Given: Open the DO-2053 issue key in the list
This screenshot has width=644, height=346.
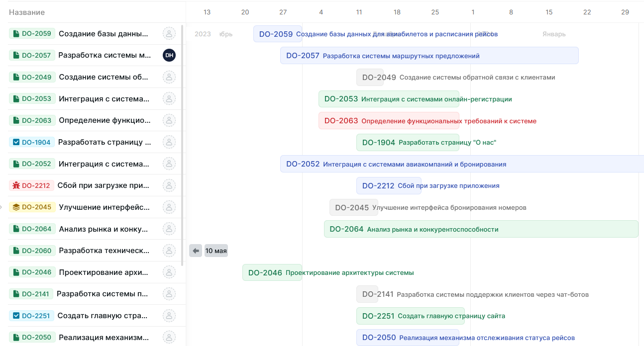Looking at the screenshot, I should [x=36, y=98].
